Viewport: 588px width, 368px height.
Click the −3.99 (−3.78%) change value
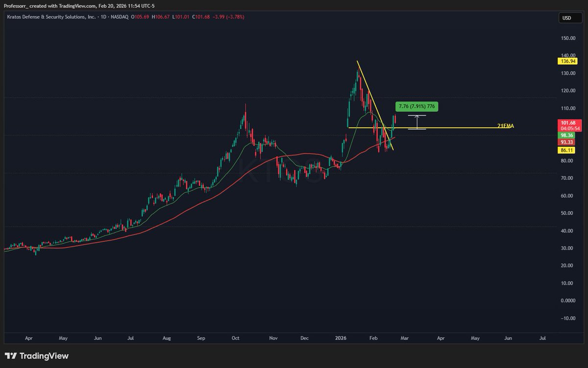click(228, 17)
